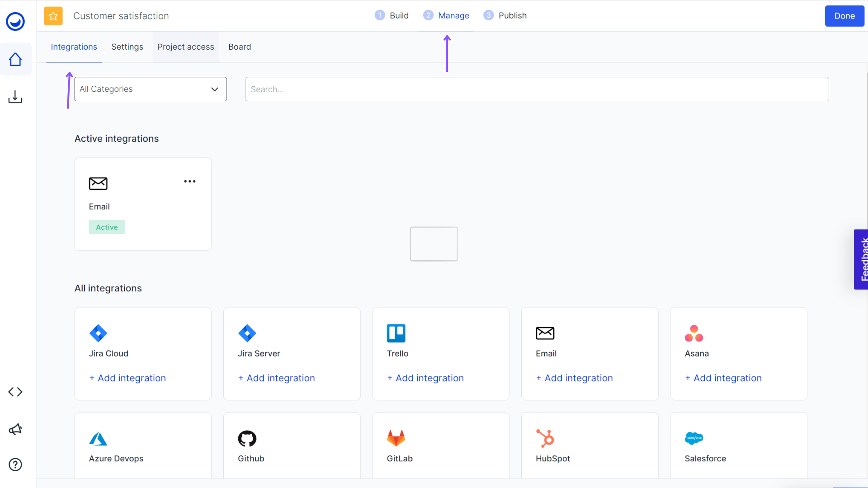868x488 pixels.
Task: Add integration for Asana
Action: [723, 378]
